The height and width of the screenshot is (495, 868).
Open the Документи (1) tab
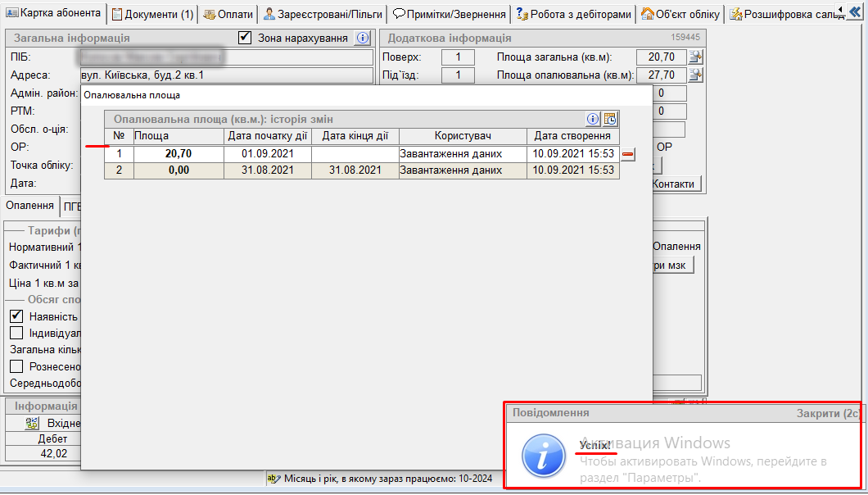click(153, 14)
